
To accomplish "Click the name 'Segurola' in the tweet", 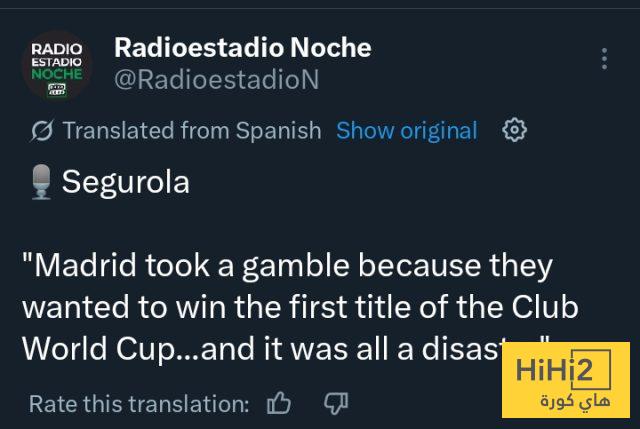I will 126,183.
